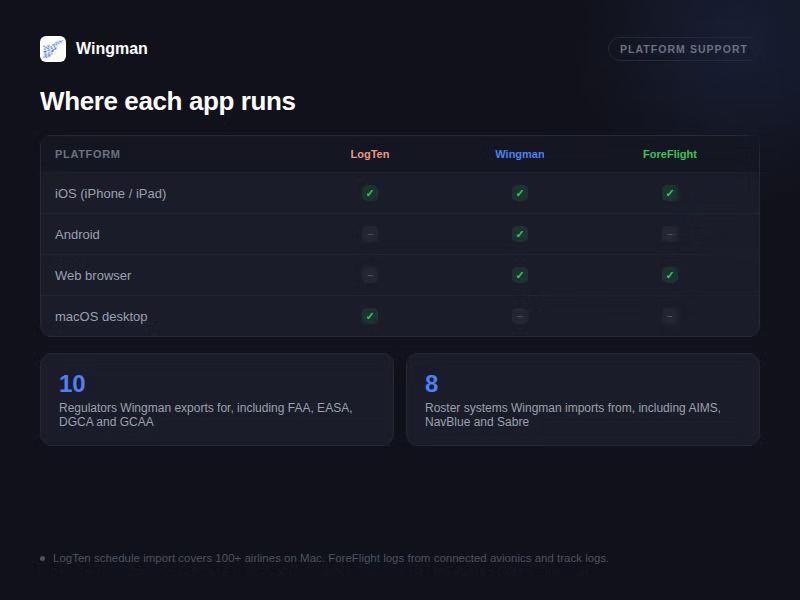The height and width of the screenshot is (600, 800).
Task: Click the Web browser row label
Action: [x=93, y=276]
